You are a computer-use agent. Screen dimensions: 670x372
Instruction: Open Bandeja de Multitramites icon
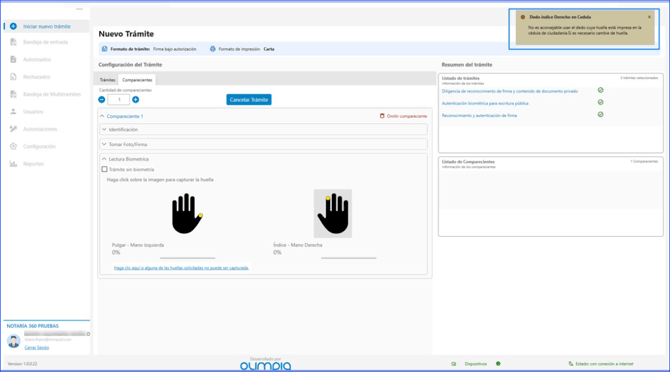coord(13,94)
